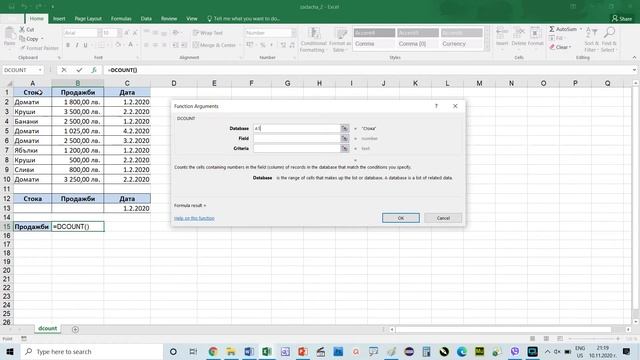
Task: Open Conditional Formatting menu
Action: coord(313,40)
